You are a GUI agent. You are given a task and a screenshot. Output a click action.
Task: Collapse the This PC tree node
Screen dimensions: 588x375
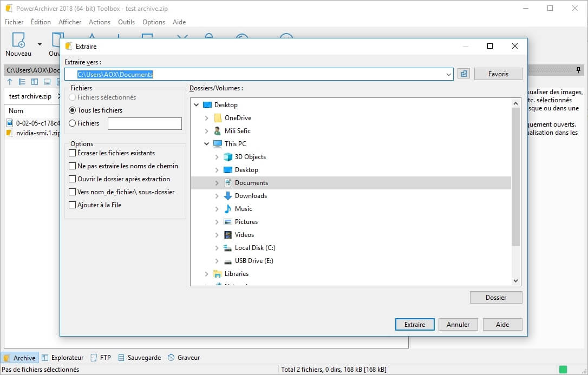(207, 144)
